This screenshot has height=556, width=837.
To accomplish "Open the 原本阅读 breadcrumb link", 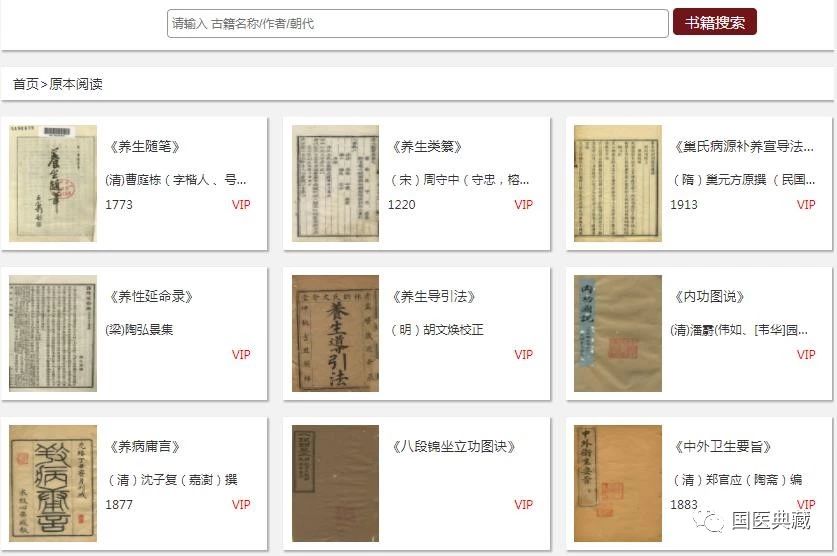I will [76, 84].
